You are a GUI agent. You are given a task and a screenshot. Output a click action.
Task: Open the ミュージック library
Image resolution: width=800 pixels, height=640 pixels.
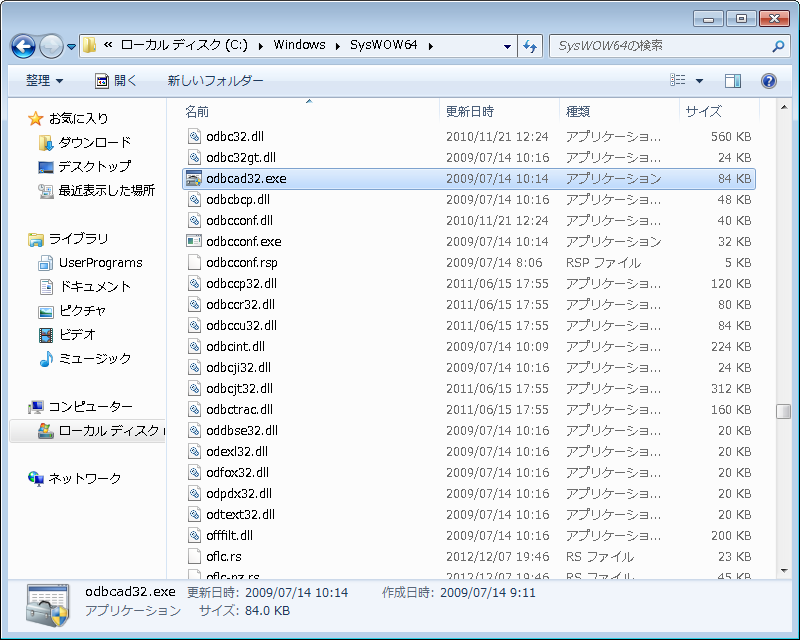[95, 358]
